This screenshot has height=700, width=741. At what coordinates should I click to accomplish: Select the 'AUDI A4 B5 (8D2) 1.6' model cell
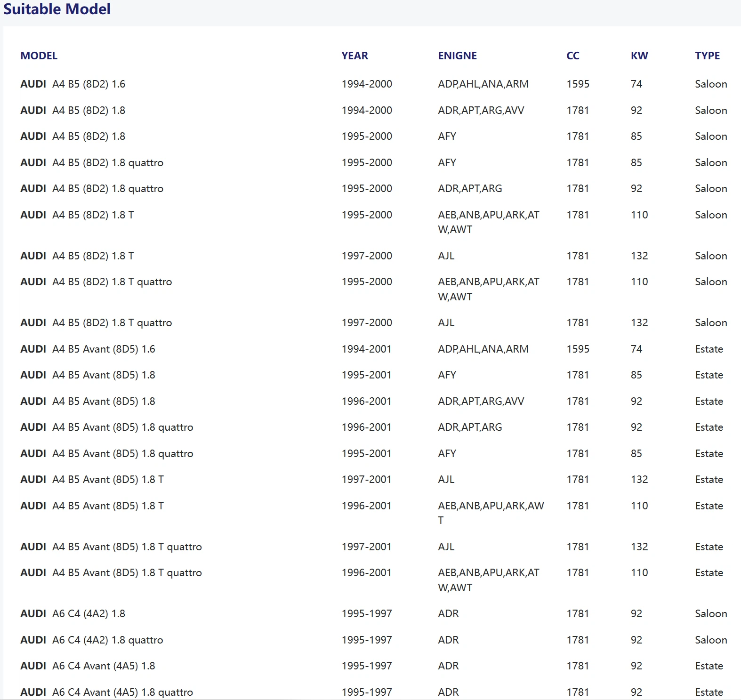(73, 84)
